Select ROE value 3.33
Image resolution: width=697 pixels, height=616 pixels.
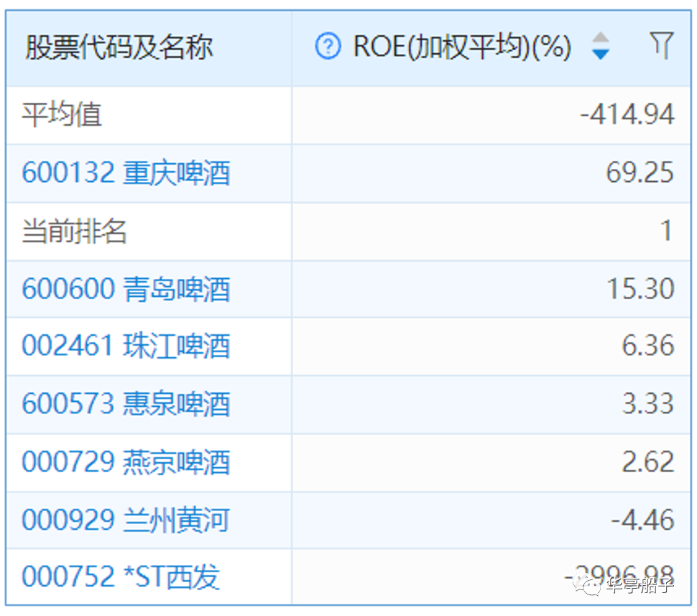pyautogui.click(x=648, y=404)
